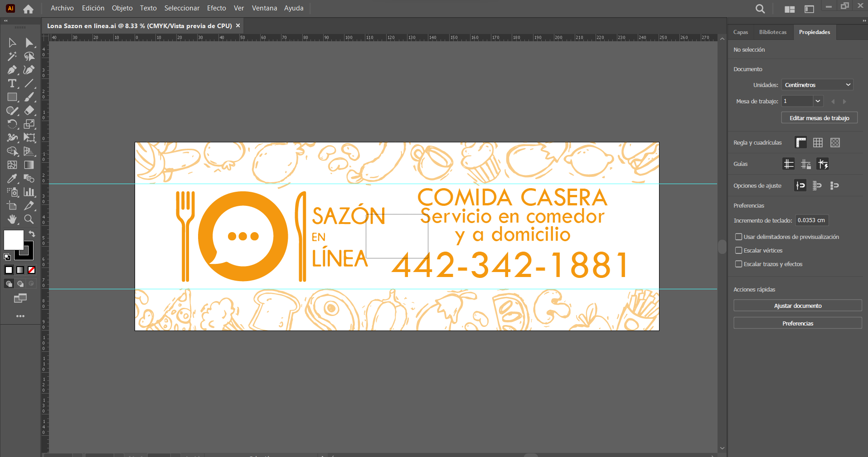Open the Unidades dropdown showing Centímetros
The height and width of the screenshot is (457, 868).
pos(817,85)
